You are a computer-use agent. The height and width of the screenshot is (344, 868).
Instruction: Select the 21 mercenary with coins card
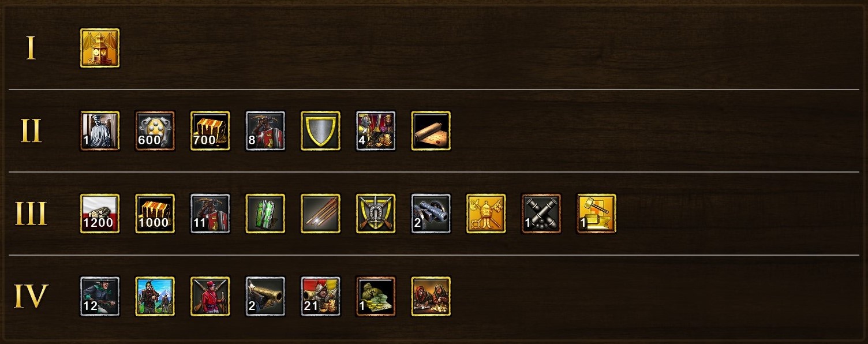pyautogui.click(x=321, y=297)
